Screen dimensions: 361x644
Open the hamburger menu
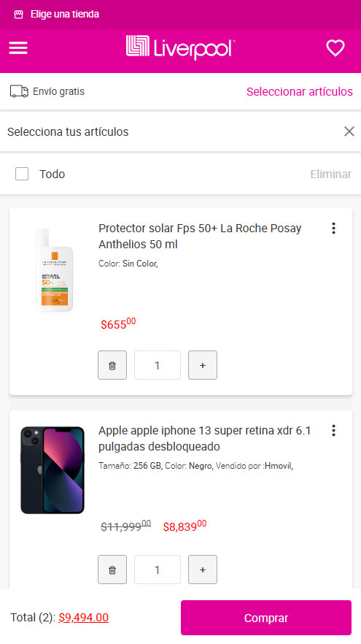coord(18,48)
